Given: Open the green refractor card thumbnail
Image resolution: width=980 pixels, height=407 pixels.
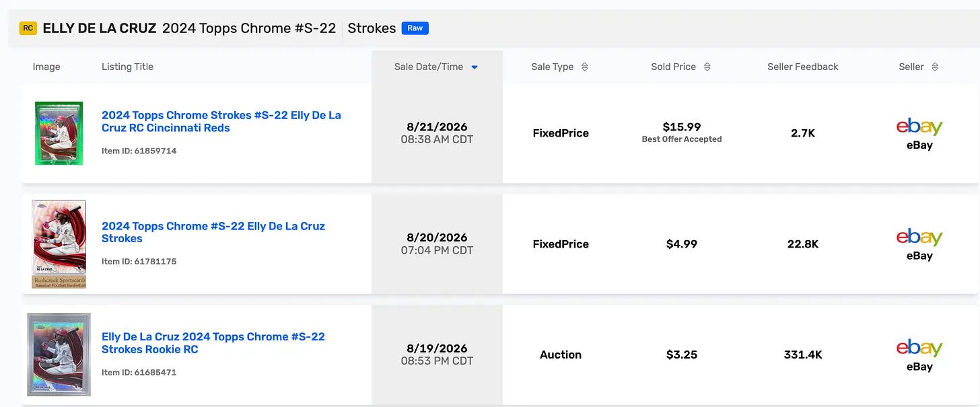Looking at the screenshot, I should 59,133.
